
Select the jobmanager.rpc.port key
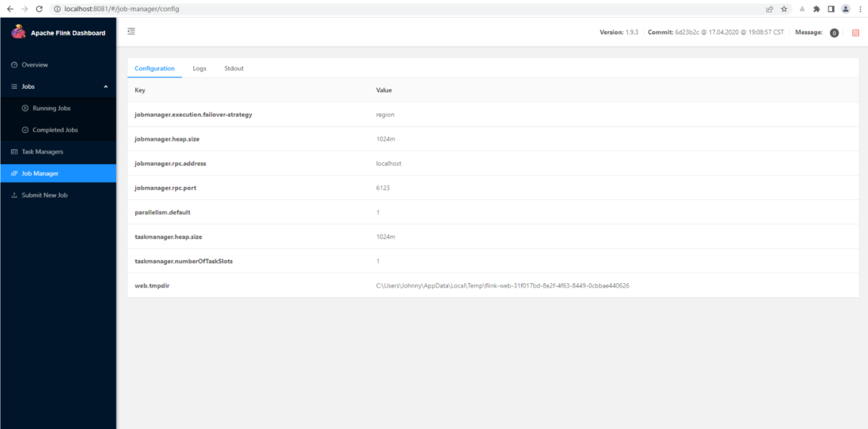point(166,188)
